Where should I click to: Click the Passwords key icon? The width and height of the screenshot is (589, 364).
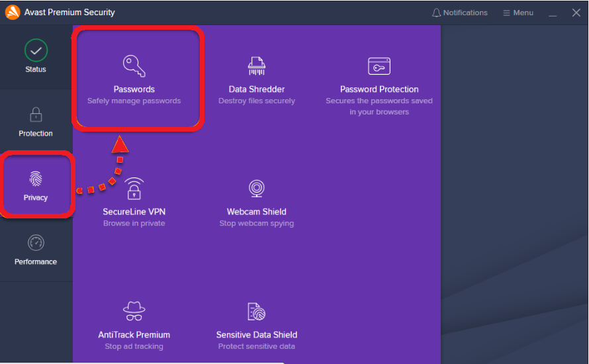pos(134,66)
